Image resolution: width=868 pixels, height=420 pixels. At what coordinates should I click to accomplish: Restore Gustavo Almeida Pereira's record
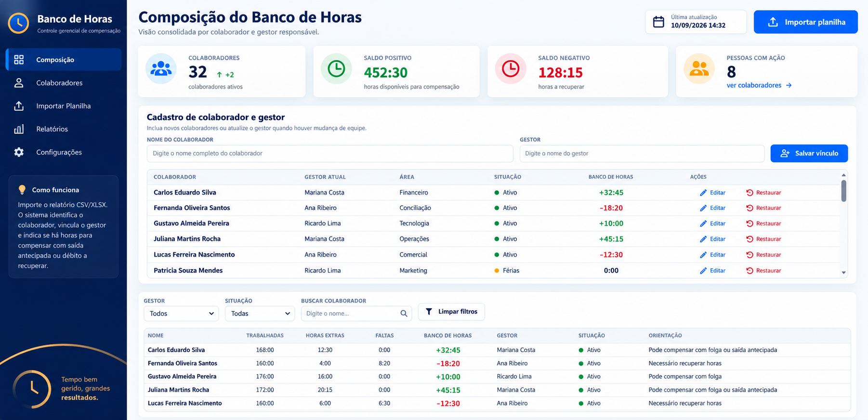[x=763, y=223]
